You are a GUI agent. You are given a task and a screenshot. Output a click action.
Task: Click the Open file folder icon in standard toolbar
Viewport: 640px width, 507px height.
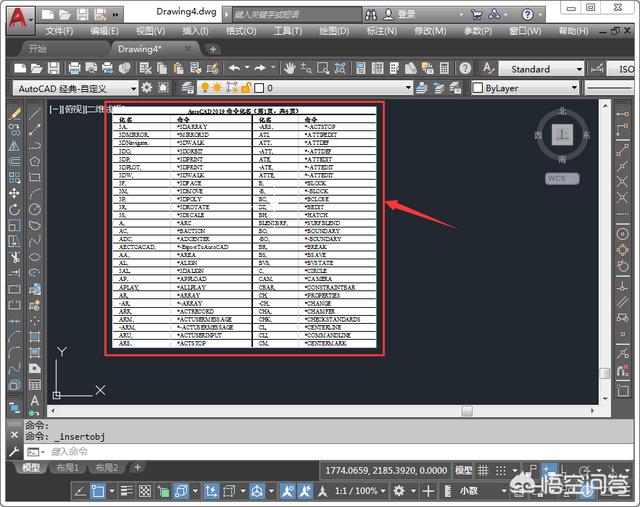click(x=36, y=68)
